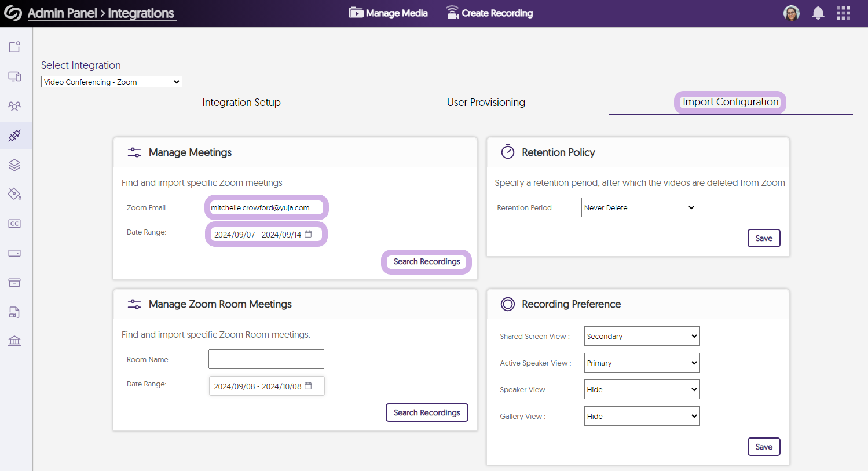Open the Gallery View dropdown
This screenshot has width=868, height=471.
[x=642, y=416]
